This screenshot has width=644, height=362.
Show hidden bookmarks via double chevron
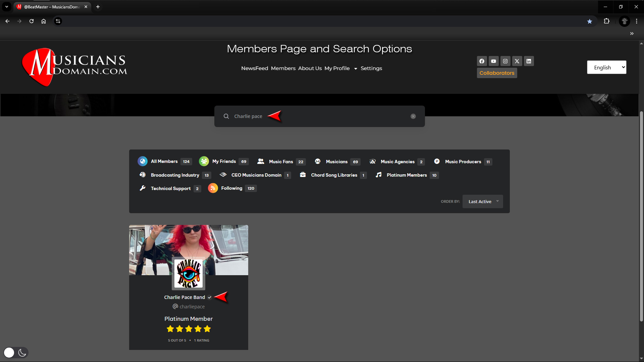coord(632,34)
